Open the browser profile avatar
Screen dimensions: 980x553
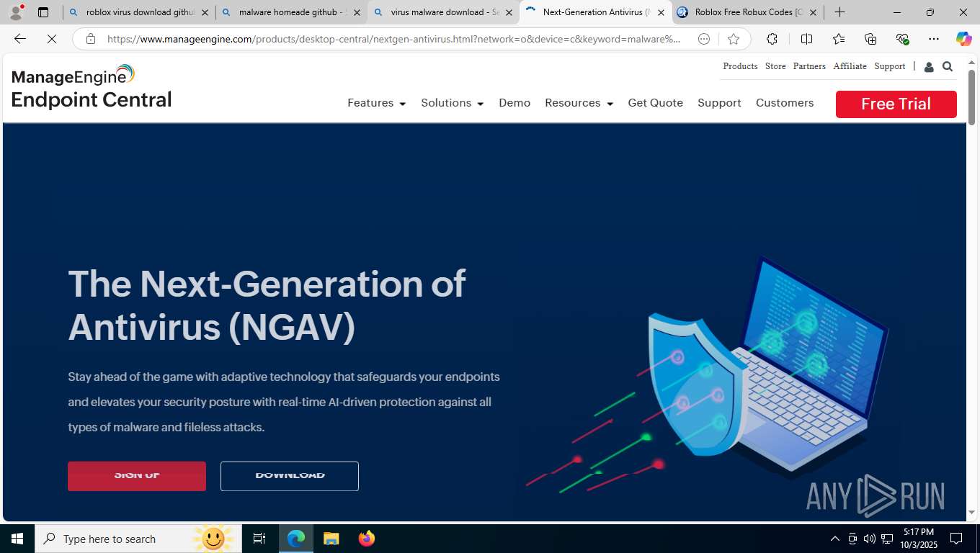16,12
